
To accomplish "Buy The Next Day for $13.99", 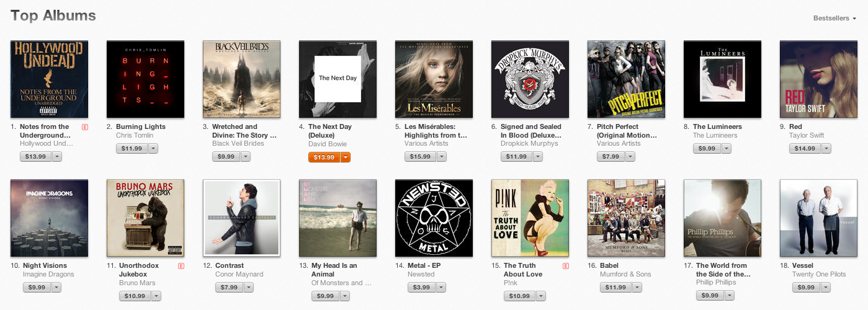I will (324, 157).
